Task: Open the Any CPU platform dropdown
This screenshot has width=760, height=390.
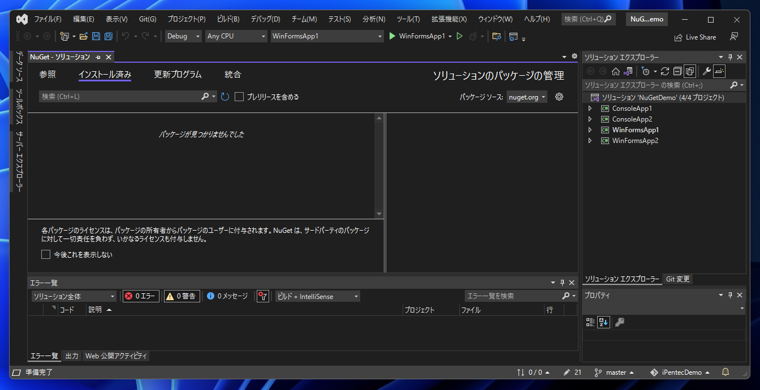Action: point(236,36)
